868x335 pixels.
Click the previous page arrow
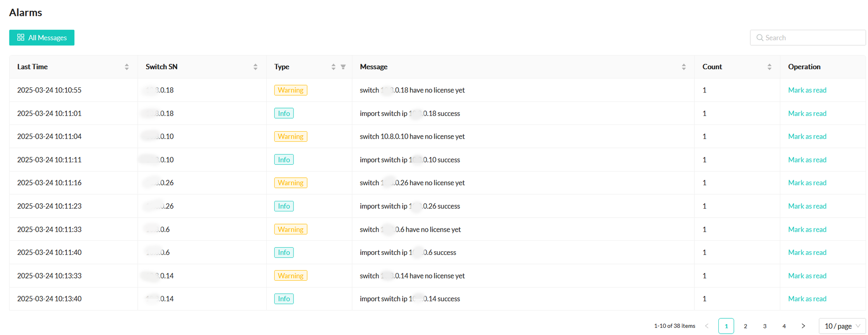(707, 326)
